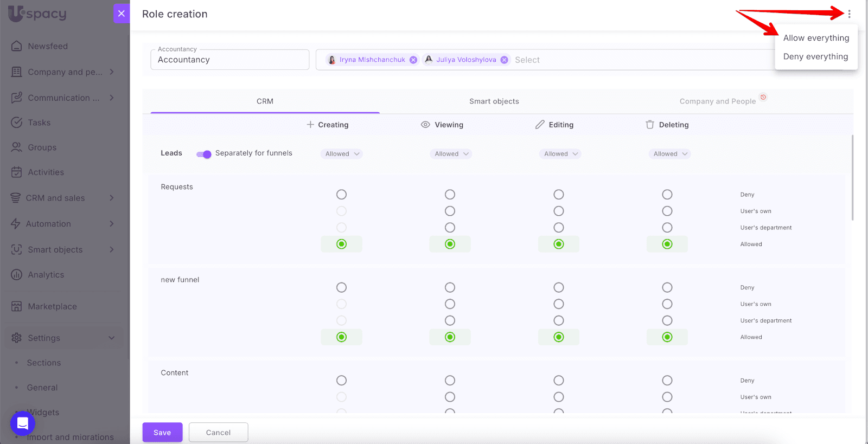This screenshot has height=444, width=868.
Task: Click the role name input field
Action: pyautogui.click(x=229, y=60)
